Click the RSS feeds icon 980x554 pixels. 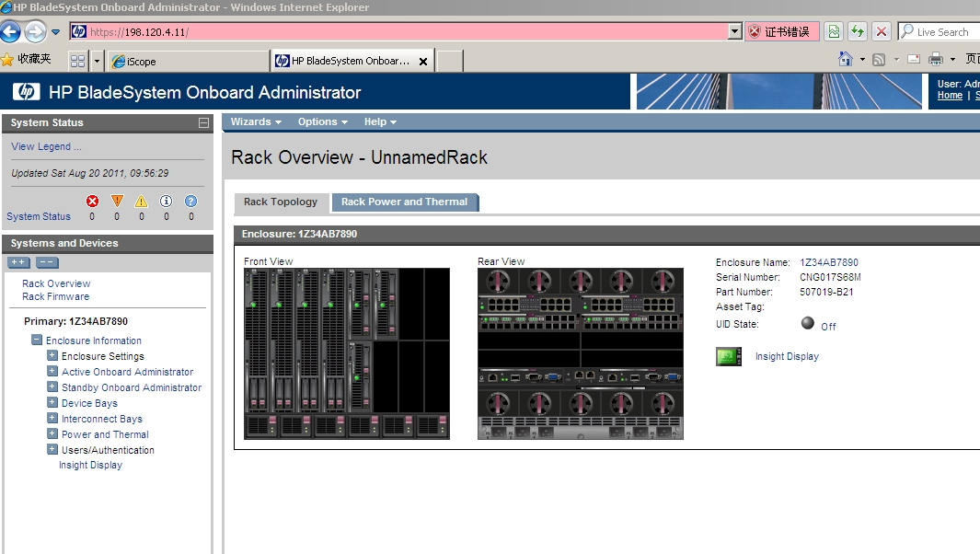pyautogui.click(x=879, y=60)
